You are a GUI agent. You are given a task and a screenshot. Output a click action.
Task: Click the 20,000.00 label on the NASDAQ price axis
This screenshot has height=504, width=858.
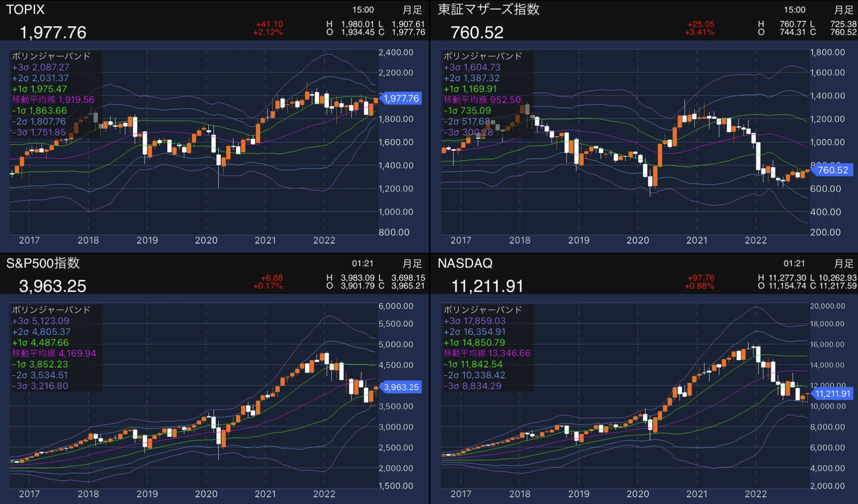(828, 306)
